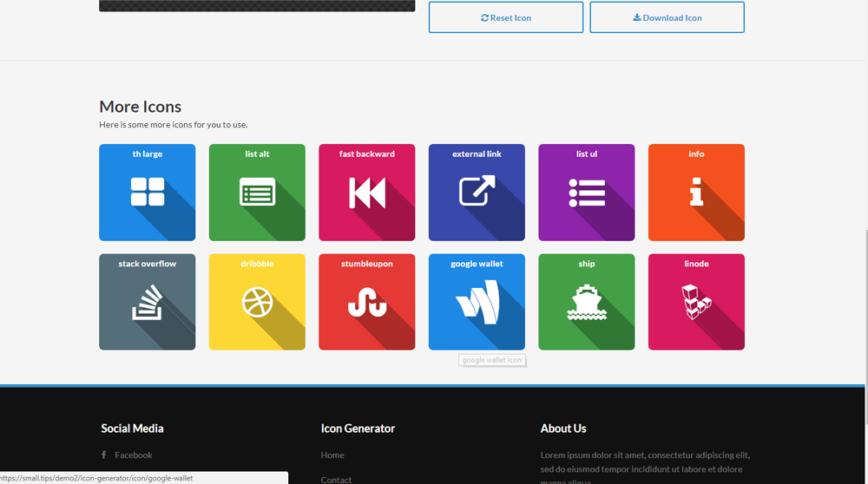Click the About Us footer heading

pyautogui.click(x=563, y=428)
